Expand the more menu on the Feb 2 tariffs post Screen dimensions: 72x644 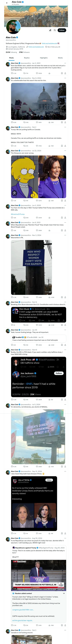point(65,127)
